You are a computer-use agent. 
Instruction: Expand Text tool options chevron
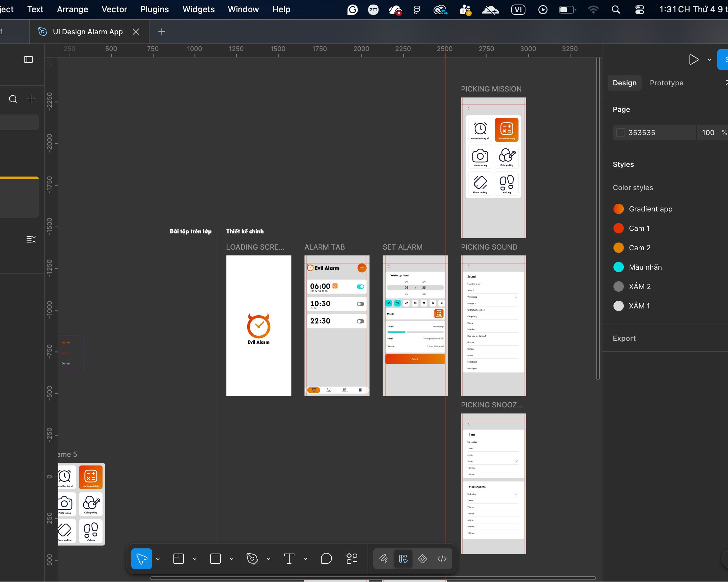tap(305, 559)
